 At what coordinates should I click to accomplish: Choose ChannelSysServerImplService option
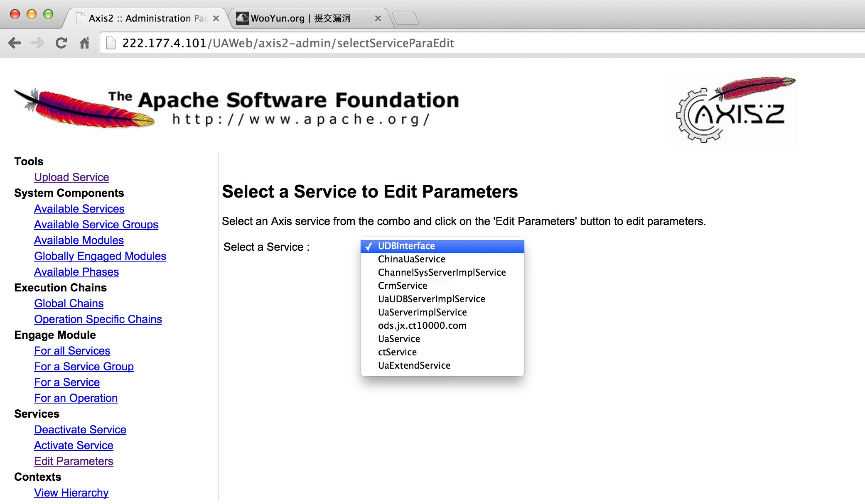(x=442, y=272)
